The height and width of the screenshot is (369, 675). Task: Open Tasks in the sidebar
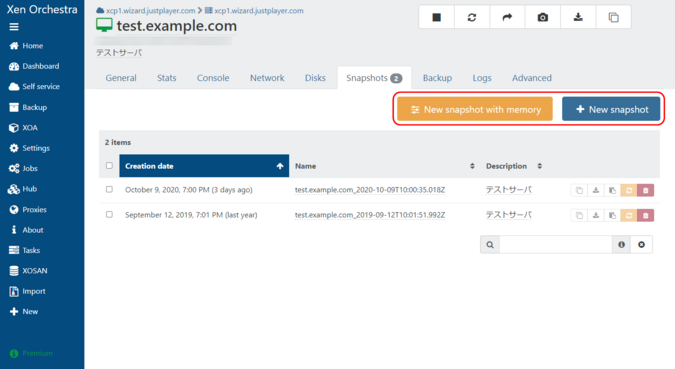(25, 250)
